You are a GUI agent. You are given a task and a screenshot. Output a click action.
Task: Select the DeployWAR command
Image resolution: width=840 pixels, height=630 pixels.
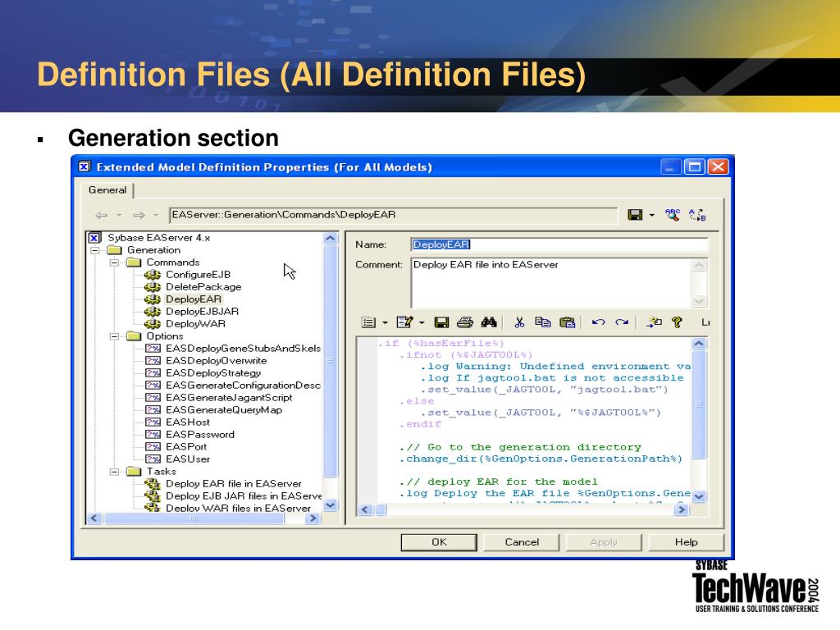pos(195,323)
